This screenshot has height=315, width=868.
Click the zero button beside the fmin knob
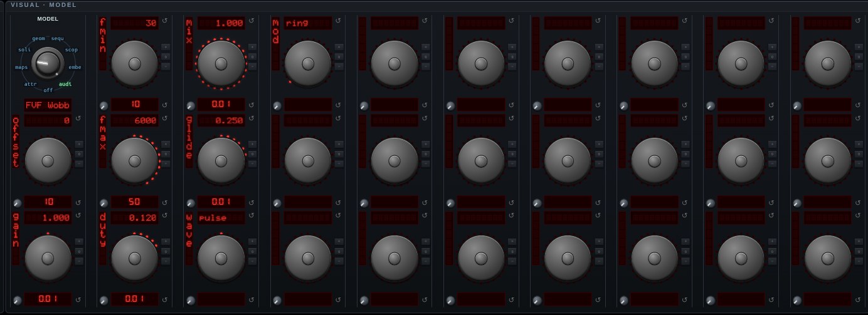pyautogui.click(x=166, y=56)
